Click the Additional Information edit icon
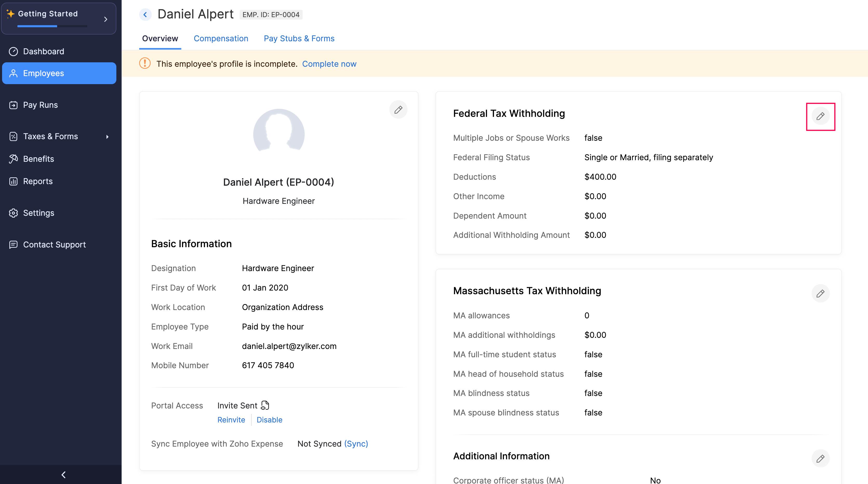Viewport: 868px width, 484px height. (820, 458)
